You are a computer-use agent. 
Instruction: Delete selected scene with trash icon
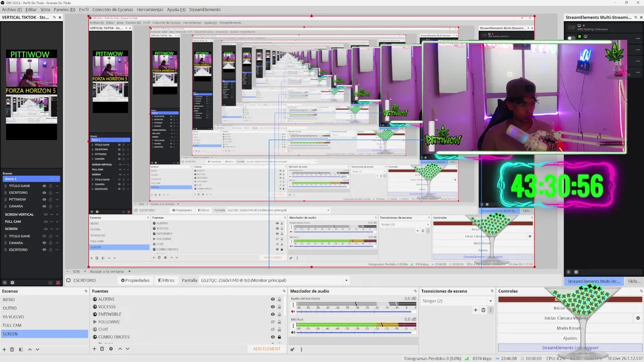13,349
